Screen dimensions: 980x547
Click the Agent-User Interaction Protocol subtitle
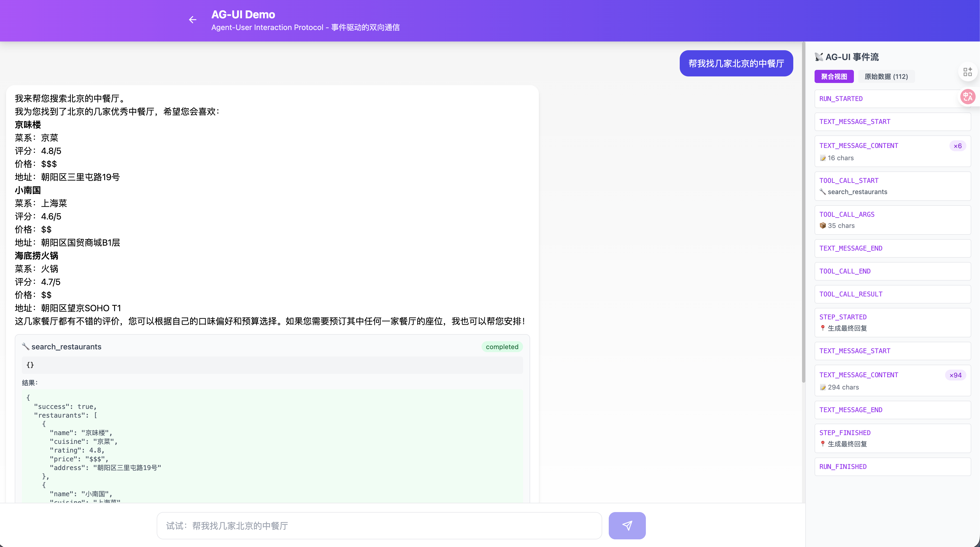pyautogui.click(x=305, y=27)
